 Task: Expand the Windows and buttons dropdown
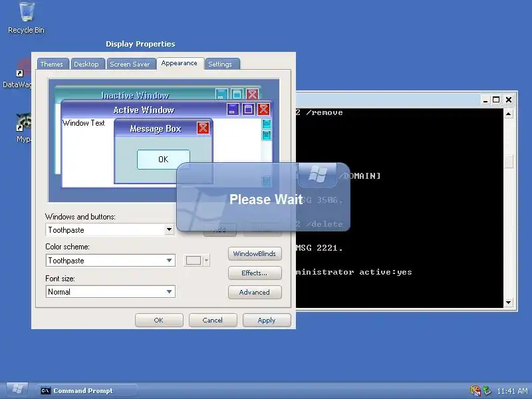point(169,229)
